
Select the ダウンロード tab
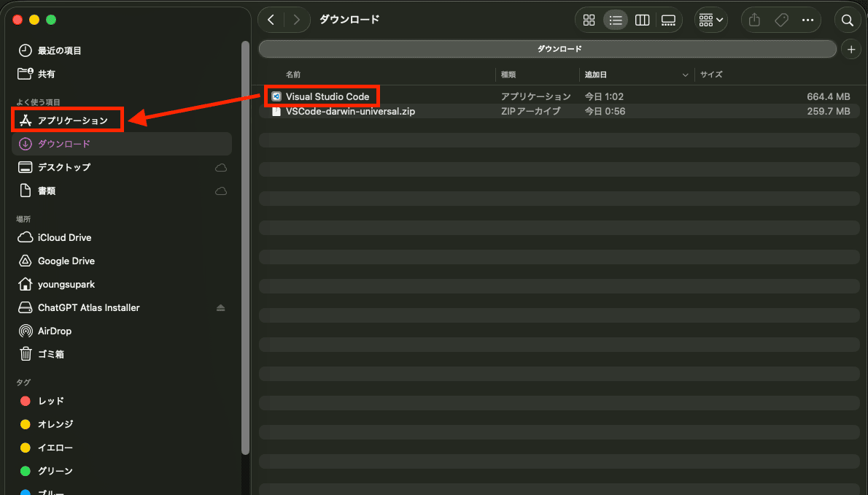[547, 49]
